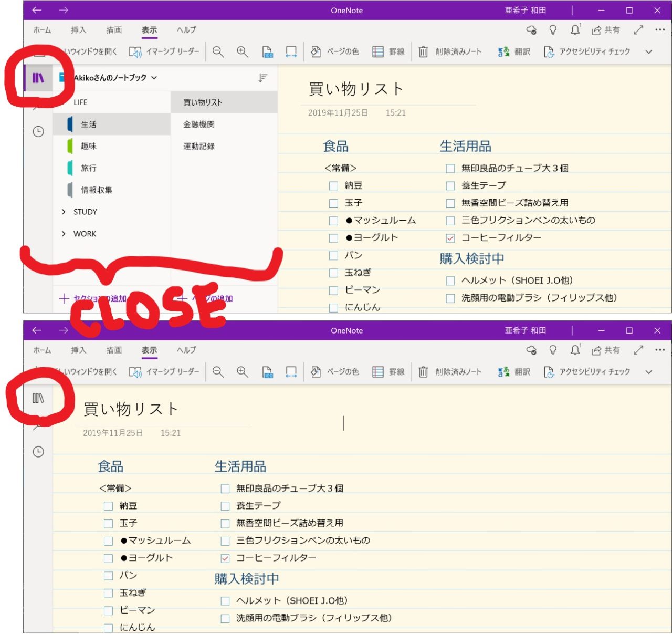The height and width of the screenshot is (634, 672).
Task: Open the 金融機関 page in page list
Action: (x=199, y=124)
